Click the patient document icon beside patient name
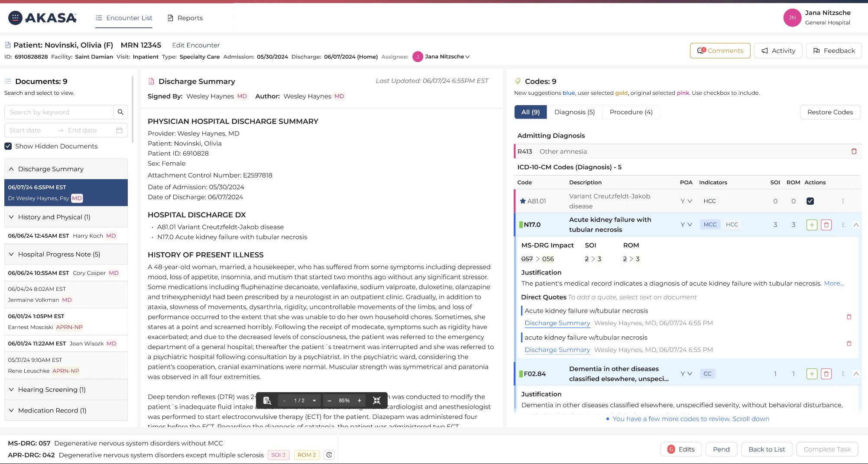Viewport: 868px width, 464px height. coord(8,45)
